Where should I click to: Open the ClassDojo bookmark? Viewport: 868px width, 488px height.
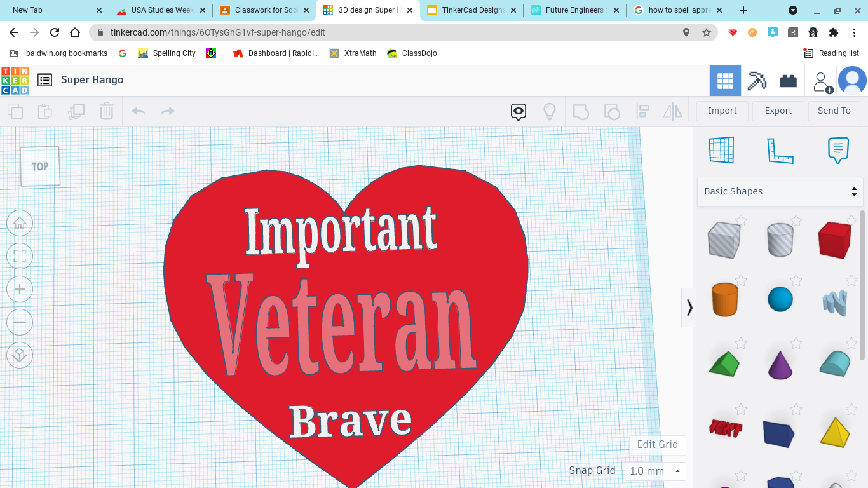click(x=412, y=53)
